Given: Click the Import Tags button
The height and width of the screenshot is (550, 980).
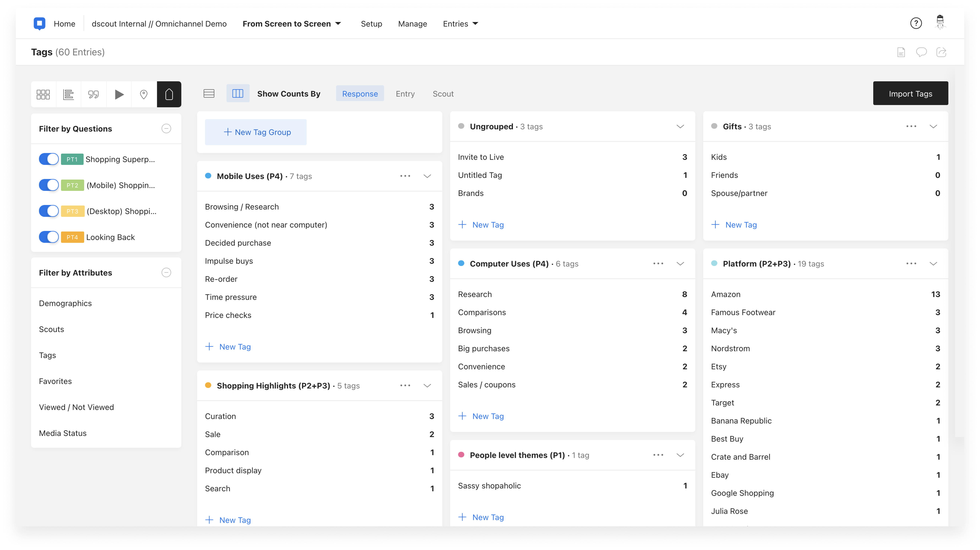Looking at the screenshot, I should (910, 93).
